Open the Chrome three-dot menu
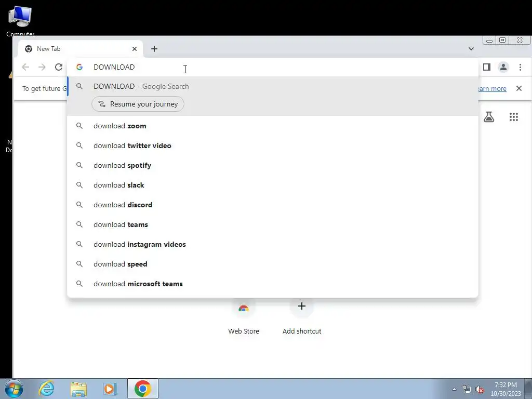 [520, 67]
